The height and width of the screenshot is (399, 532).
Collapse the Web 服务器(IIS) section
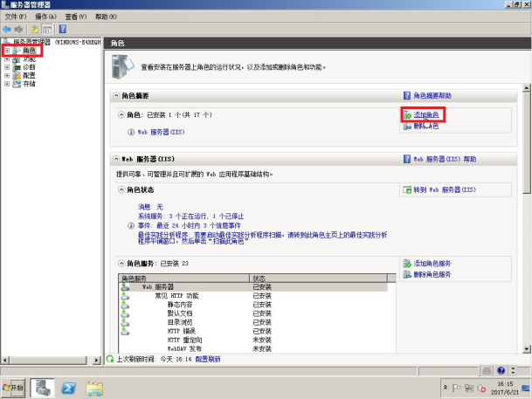(115, 160)
